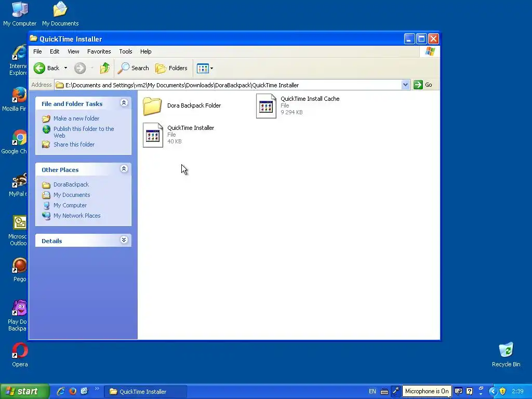
Task: Click the grayed Forward arrow icon
Action: pos(80,68)
